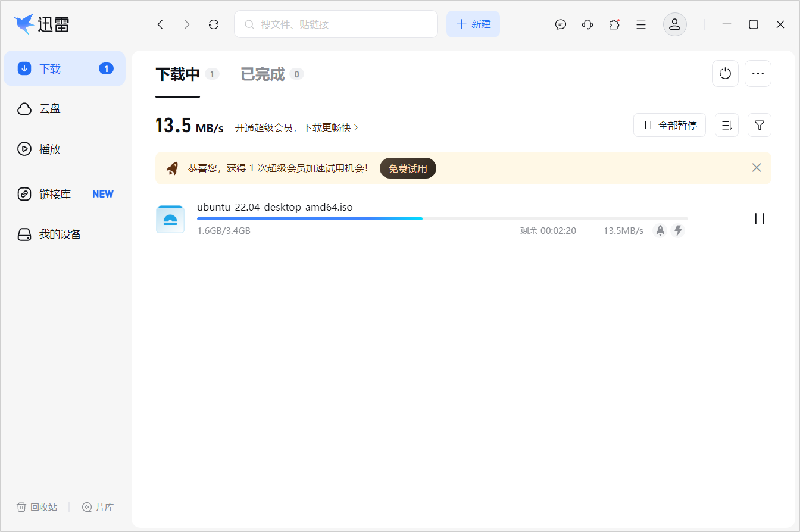Click the Xunlei bird logo

click(23, 24)
